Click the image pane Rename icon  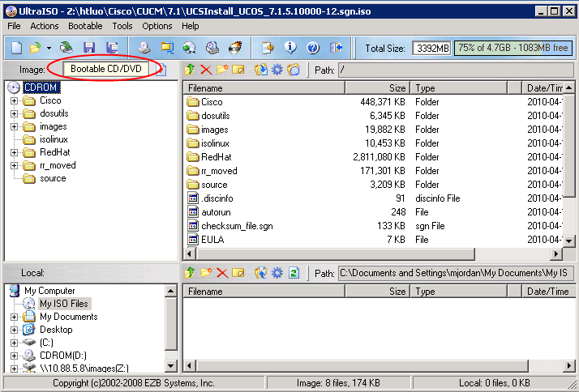pyautogui.click(x=238, y=70)
